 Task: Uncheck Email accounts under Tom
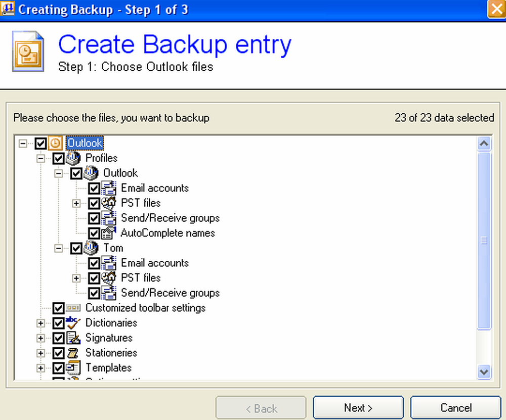[x=94, y=263]
